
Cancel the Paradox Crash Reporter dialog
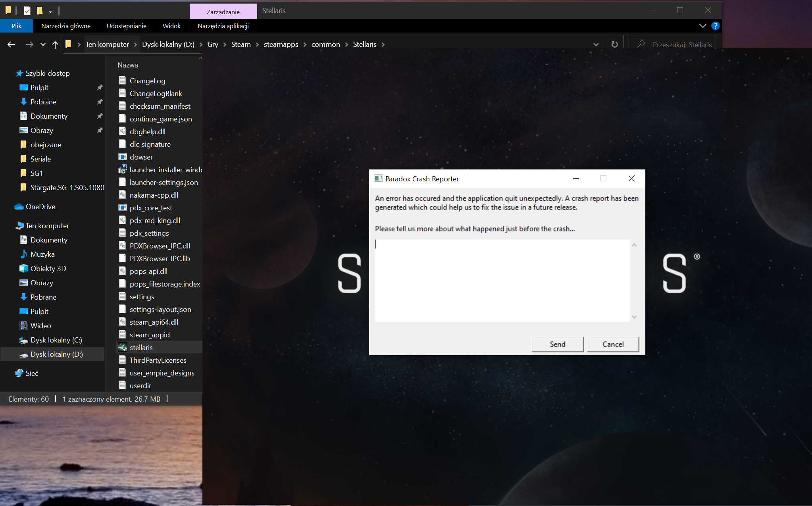613,344
